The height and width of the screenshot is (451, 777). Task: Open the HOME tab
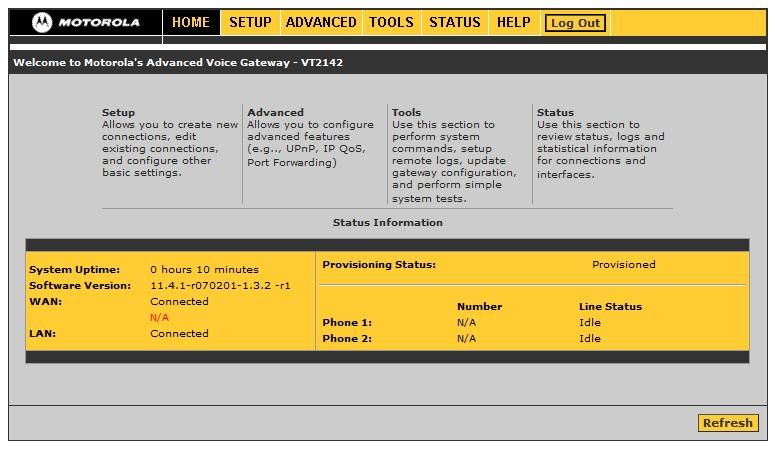click(x=191, y=23)
